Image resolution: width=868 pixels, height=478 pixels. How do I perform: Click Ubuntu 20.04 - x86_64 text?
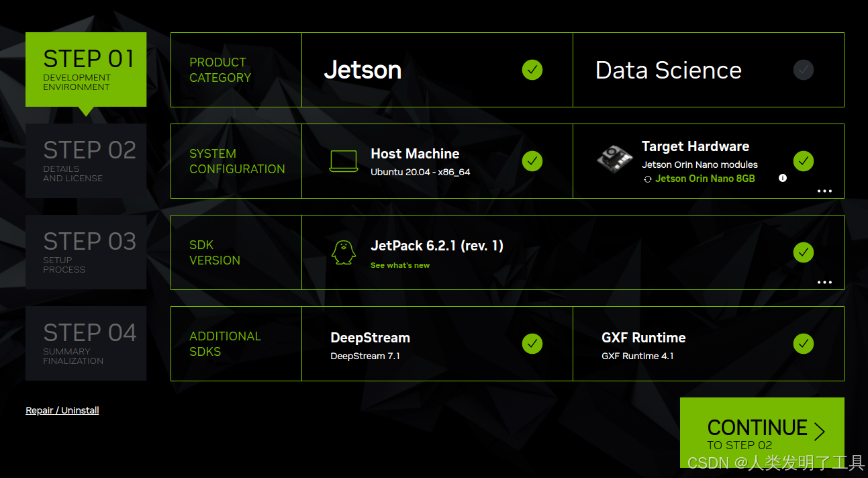pos(420,172)
